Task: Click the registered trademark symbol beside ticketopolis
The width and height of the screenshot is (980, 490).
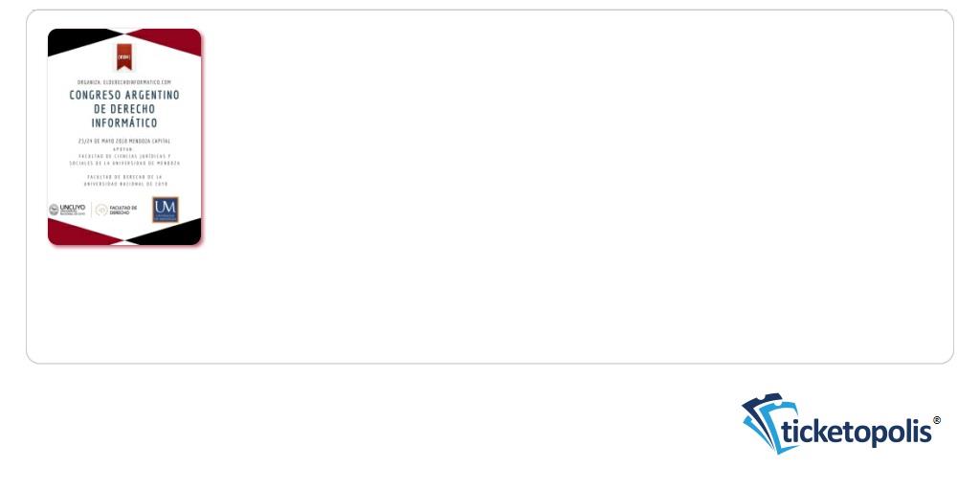Action: [x=936, y=420]
